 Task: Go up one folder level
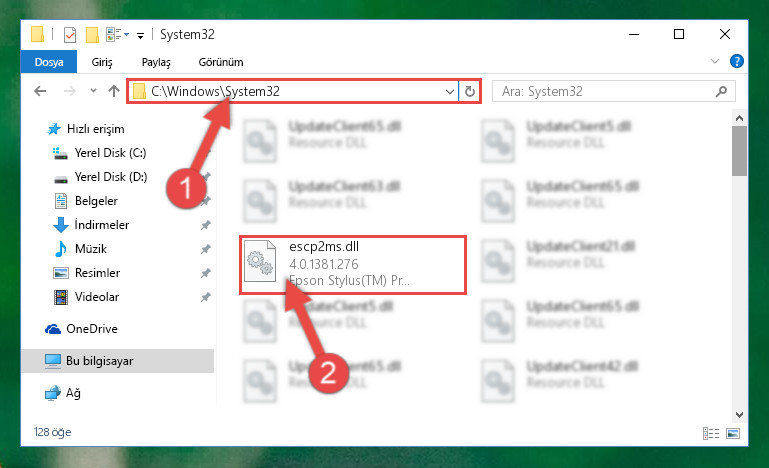114,91
